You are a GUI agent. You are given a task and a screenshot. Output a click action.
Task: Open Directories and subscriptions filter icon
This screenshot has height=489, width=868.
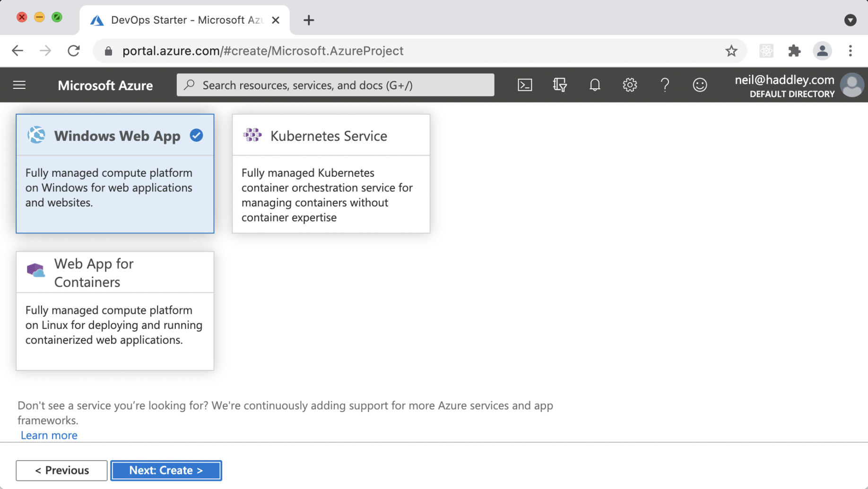point(560,85)
